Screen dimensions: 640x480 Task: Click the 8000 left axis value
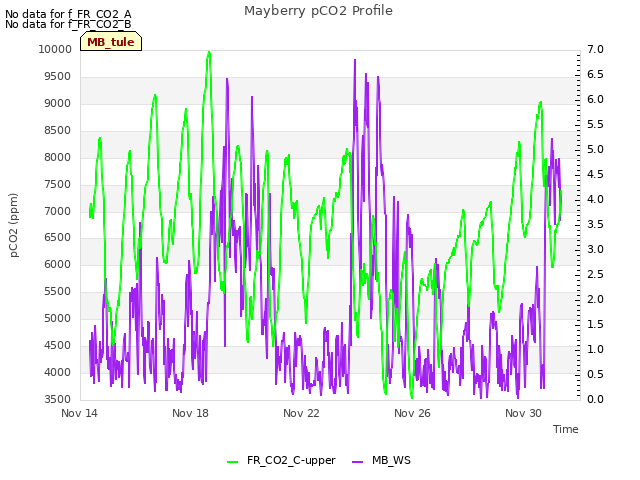pyautogui.click(x=58, y=157)
